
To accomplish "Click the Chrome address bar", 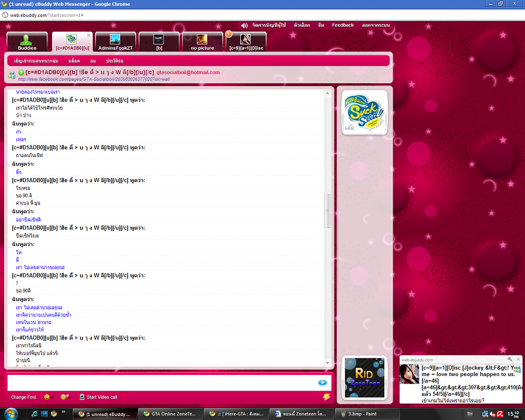I will [261, 15].
